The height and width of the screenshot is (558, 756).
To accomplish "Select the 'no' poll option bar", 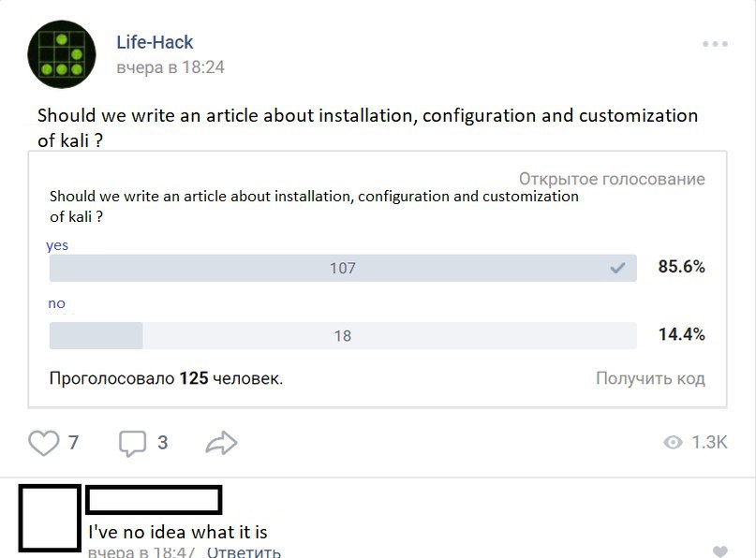I will pos(342,335).
